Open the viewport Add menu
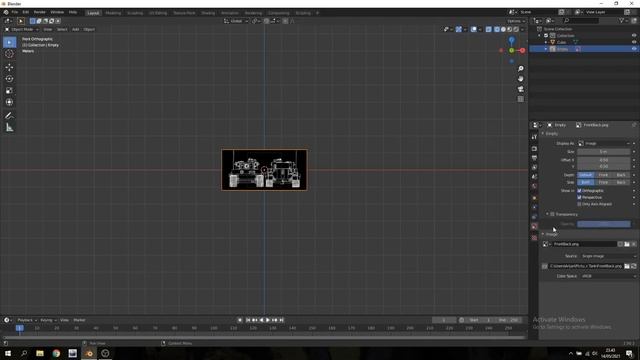The image size is (640, 360). coord(76,29)
